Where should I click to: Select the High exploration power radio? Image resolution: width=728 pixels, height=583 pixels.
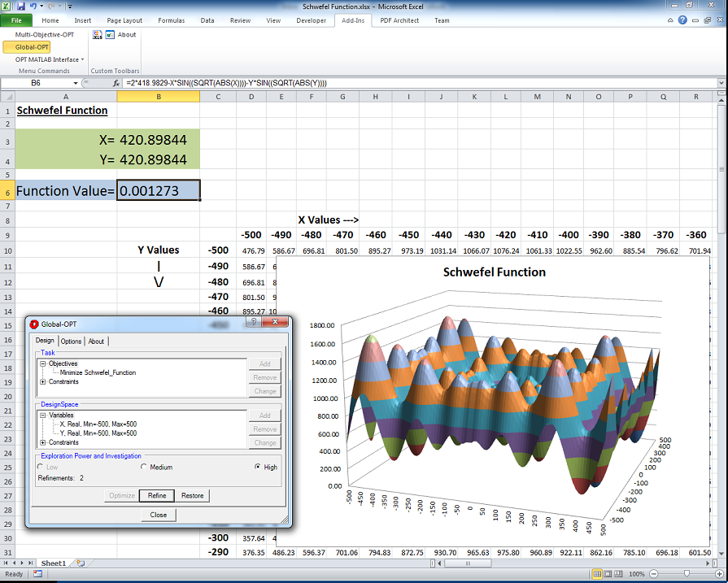(258, 467)
